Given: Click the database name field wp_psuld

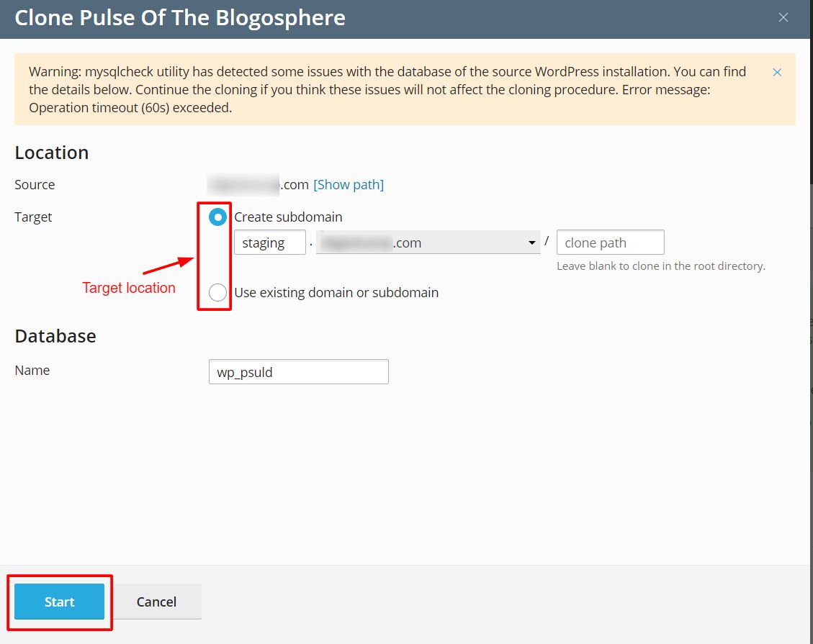Looking at the screenshot, I should click(299, 372).
